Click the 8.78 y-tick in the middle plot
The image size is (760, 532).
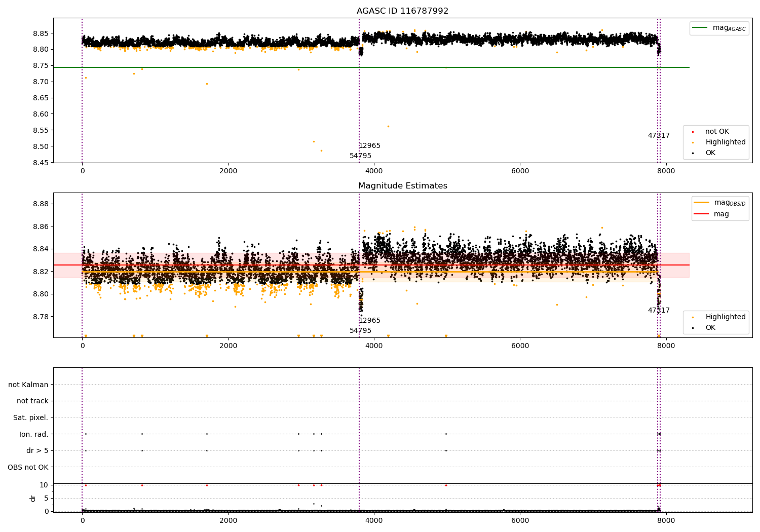[41, 317]
